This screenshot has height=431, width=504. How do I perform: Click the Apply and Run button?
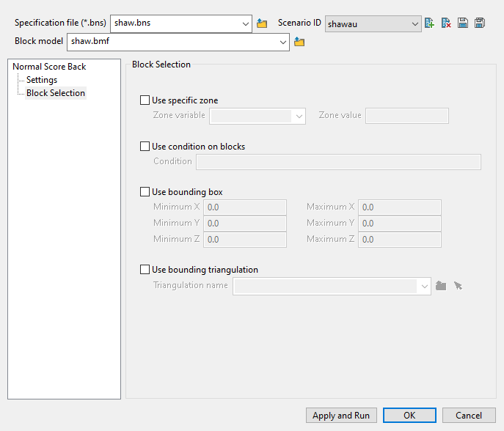341,416
